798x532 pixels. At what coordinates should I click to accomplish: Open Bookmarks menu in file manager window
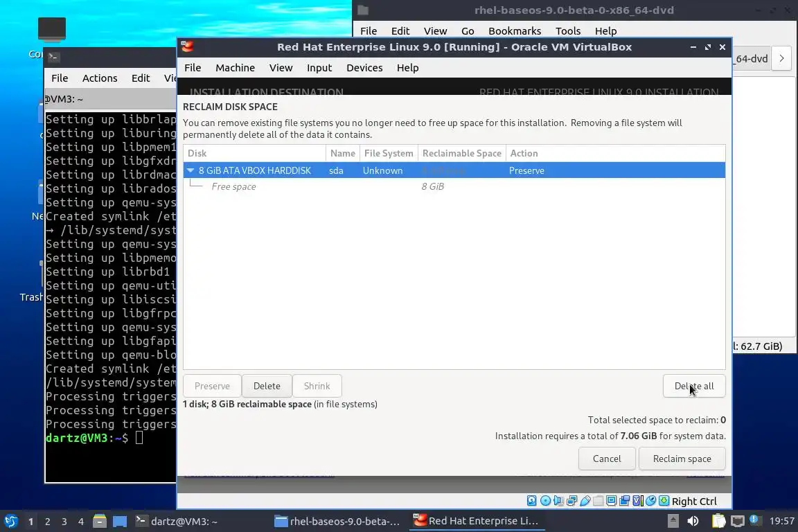[515, 31]
